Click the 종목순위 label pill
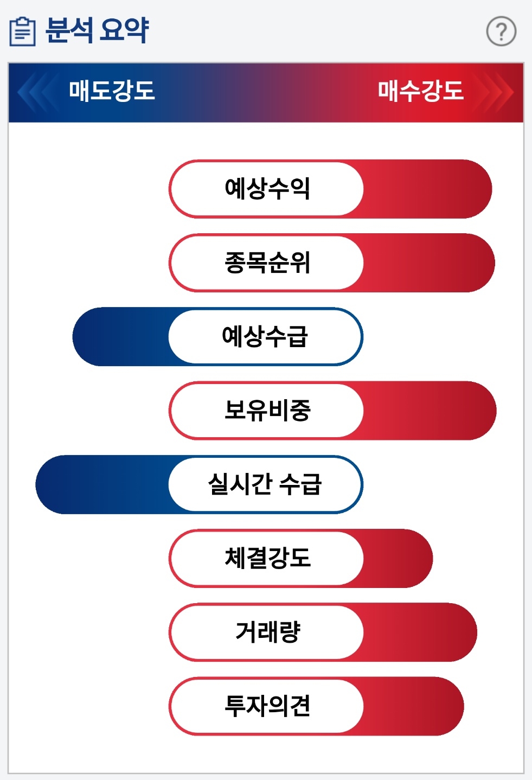 point(266,263)
